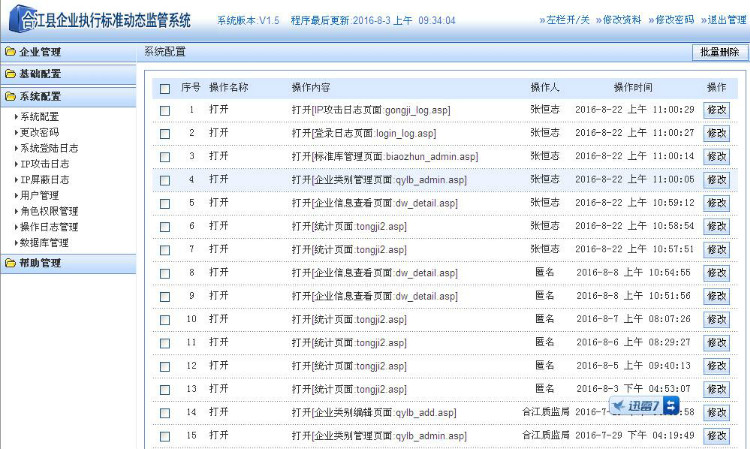Click the 迅雷7 floating bird icon

619,406
